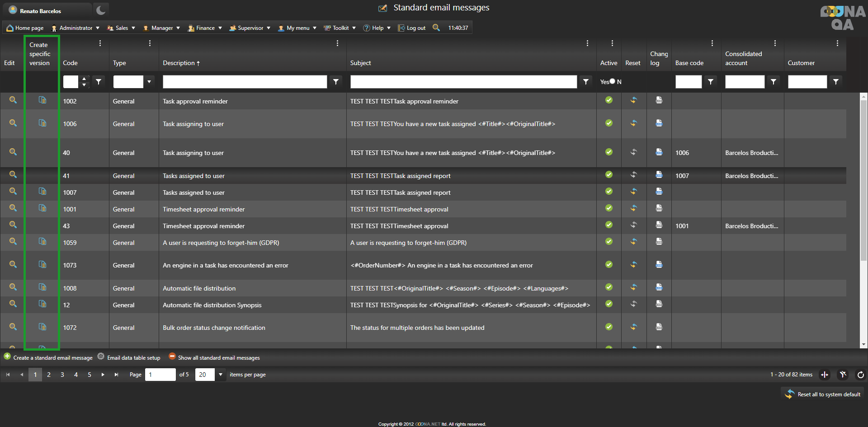
Task: Click the Subject filter text field
Action: (463, 82)
